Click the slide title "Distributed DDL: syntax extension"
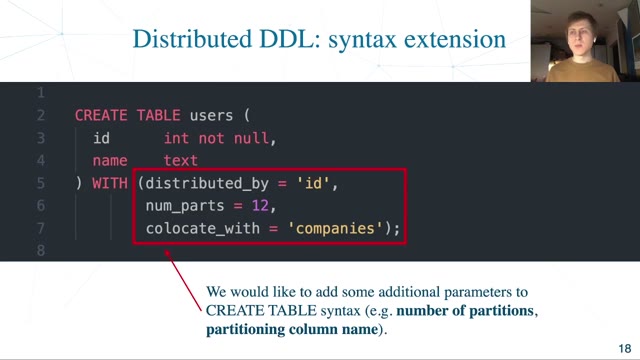Screen dimensions: 640x360 click(x=319, y=40)
